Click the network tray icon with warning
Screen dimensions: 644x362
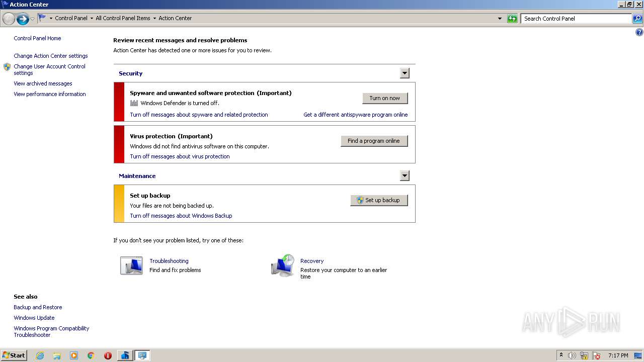(x=584, y=355)
